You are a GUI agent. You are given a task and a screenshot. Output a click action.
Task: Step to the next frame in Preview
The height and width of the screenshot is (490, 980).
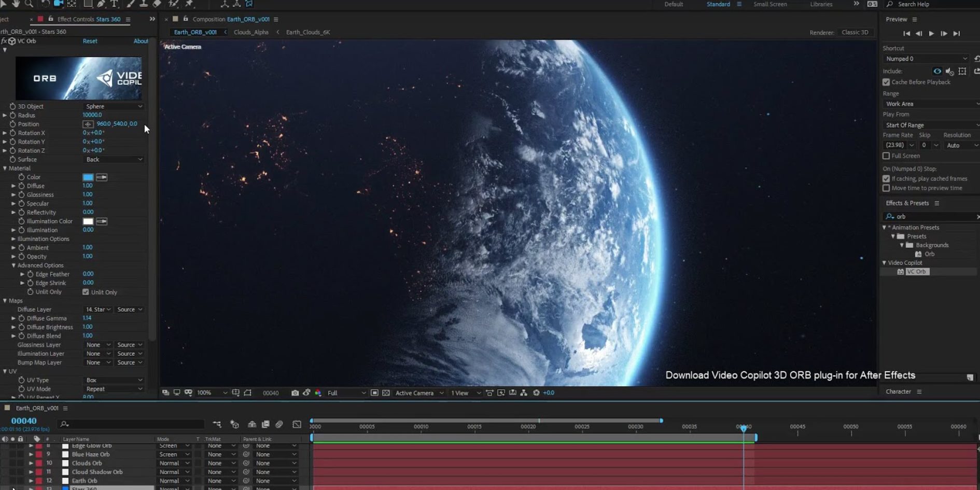point(944,33)
